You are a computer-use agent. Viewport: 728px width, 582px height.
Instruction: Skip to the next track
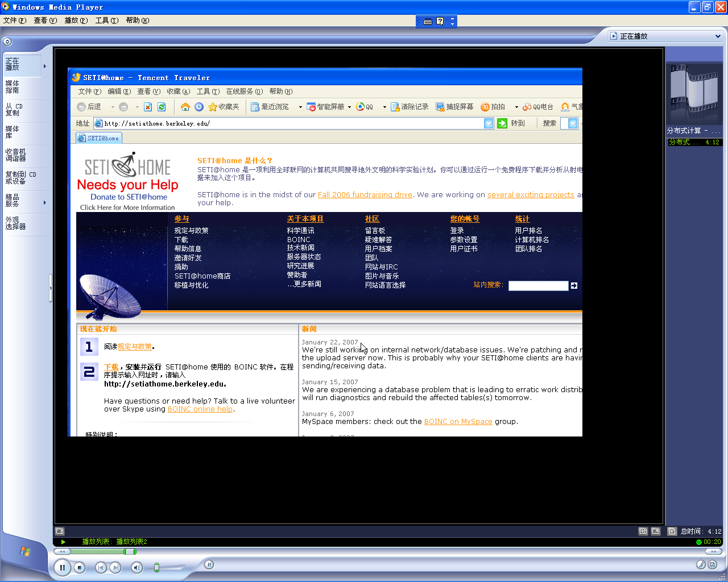click(x=115, y=567)
